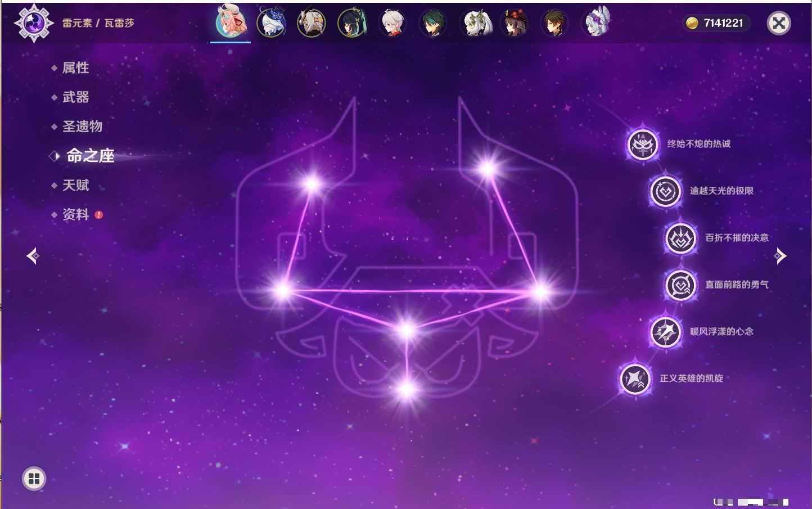Open the 暖风浮漾的心念 constellation icon

point(665,332)
